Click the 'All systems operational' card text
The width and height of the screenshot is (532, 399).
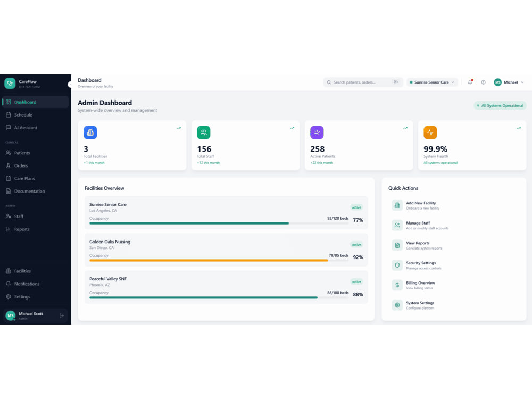pos(440,163)
